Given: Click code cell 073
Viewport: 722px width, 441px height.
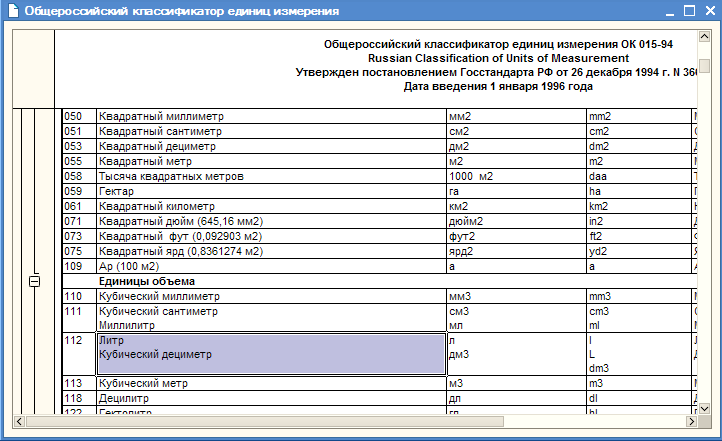Looking at the screenshot, I should click(x=79, y=236).
